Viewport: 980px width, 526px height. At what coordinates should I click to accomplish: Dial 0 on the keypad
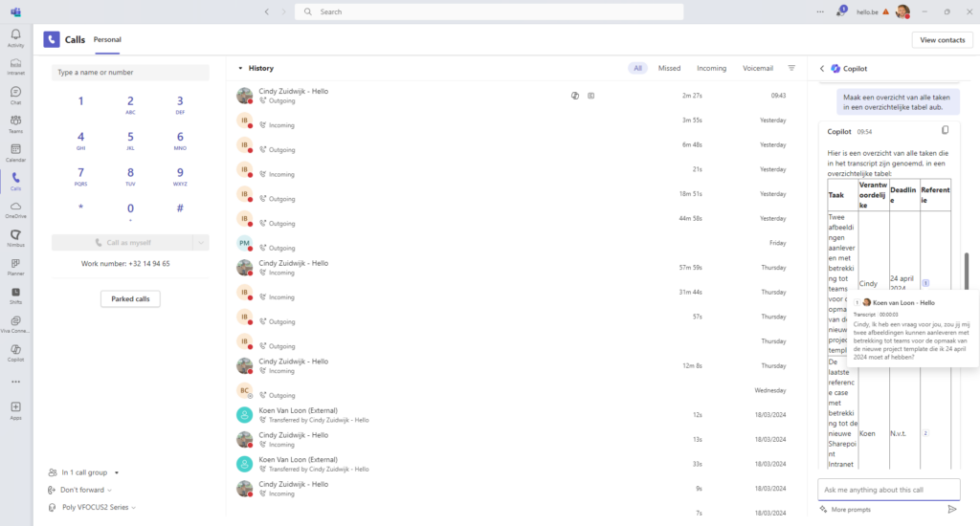[x=130, y=210]
